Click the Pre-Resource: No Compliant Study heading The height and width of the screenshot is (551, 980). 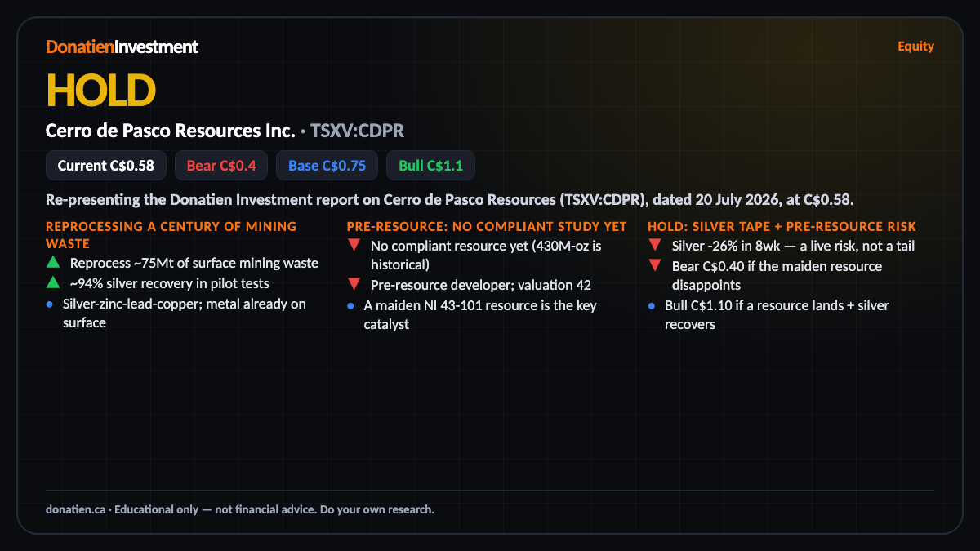tap(487, 226)
